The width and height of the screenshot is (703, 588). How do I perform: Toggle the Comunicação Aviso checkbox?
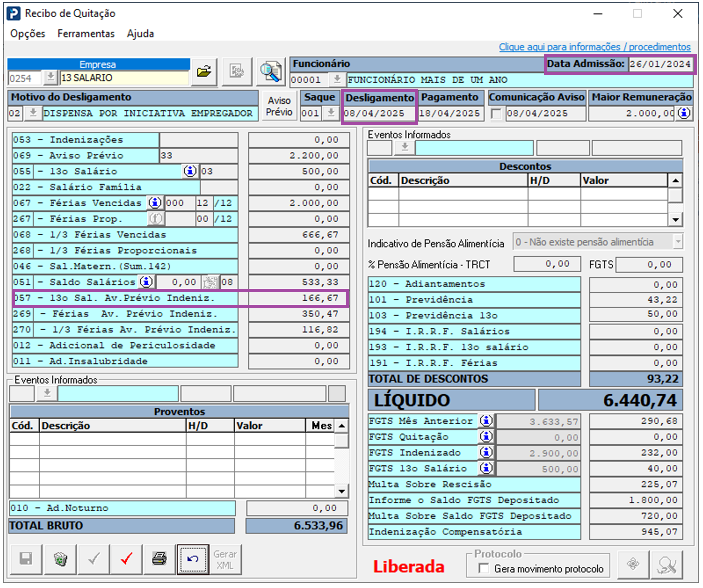[496, 114]
